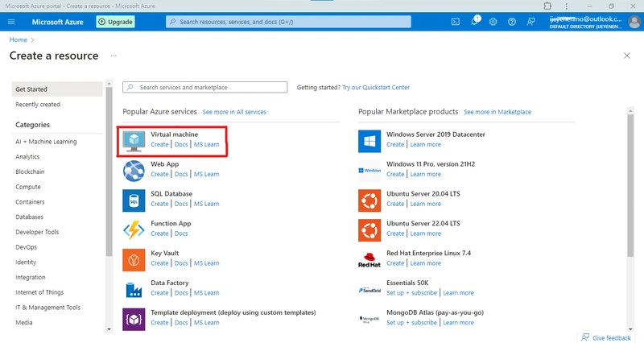The width and height of the screenshot is (644, 343).
Task: Click the Data Factory icon
Action: [134, 290]
